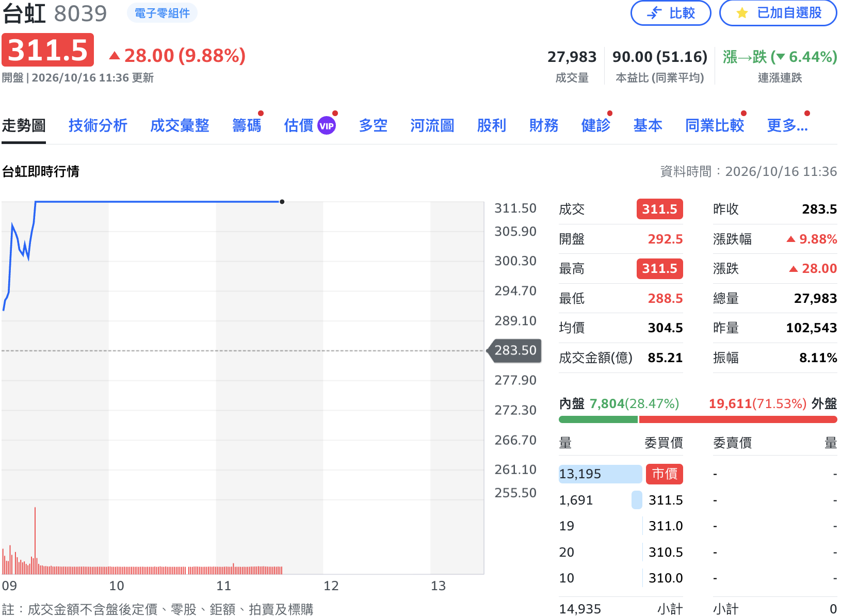Open the 成交彙整 tab

tap(180, 125)
